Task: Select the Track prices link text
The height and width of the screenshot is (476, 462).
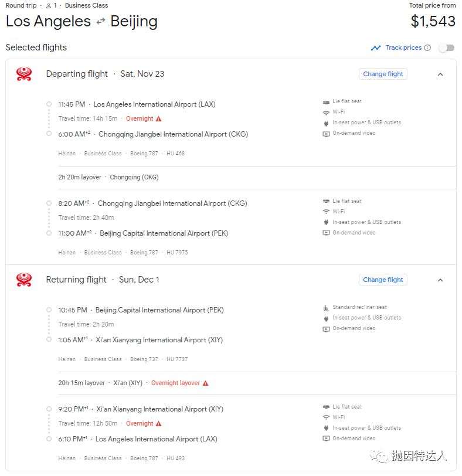Action: pyautogui.click(x=403, y=47)
